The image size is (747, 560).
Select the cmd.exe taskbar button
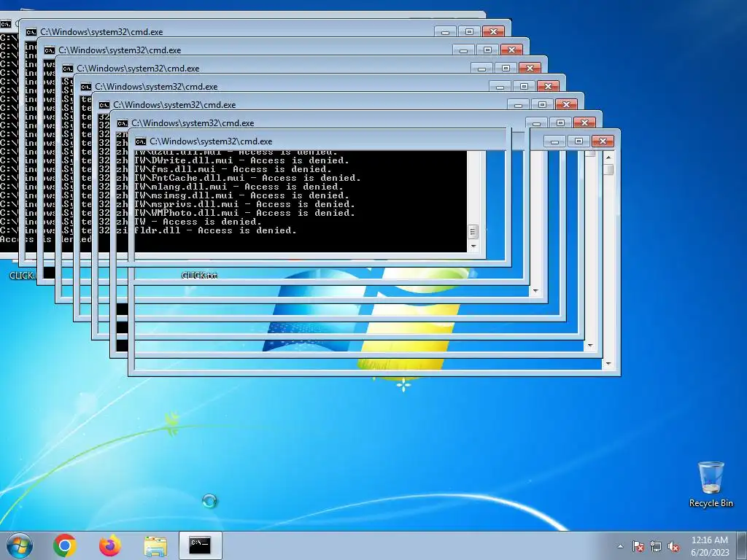click(x=200, y=545)
